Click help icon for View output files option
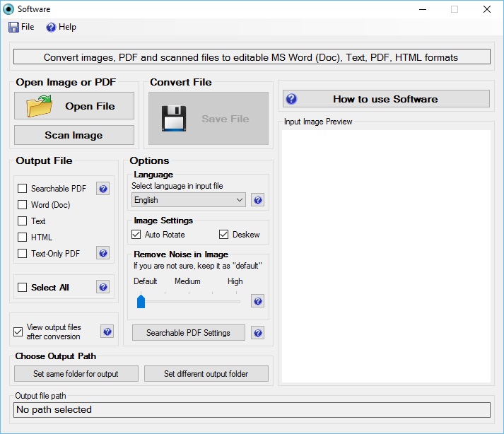Viewport: 504px width, 434px height. pos(107,332)
